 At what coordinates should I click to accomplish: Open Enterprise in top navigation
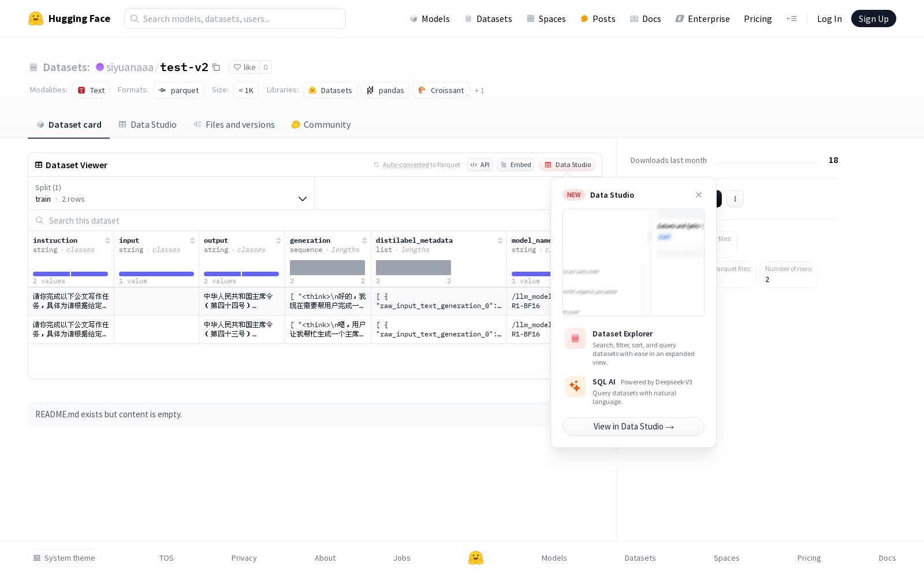pyautogui.click(x=703, y=18)
